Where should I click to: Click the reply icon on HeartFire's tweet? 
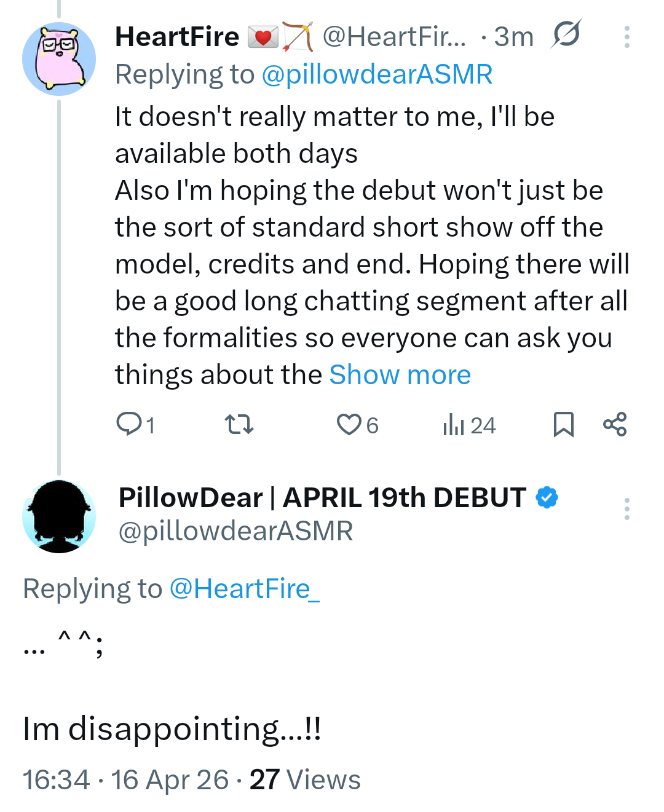tap(130, 424)
